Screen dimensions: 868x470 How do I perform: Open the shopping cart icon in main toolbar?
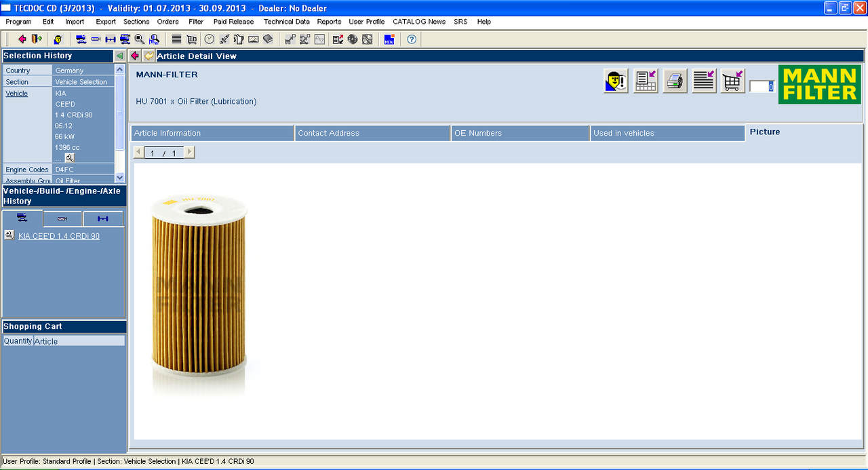point(192,39)
